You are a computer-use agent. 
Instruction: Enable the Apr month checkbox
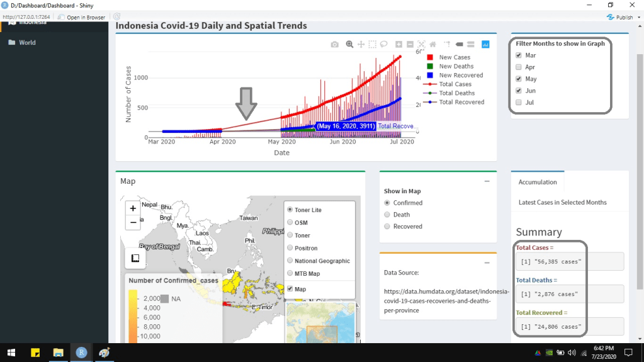coord(519,67)
